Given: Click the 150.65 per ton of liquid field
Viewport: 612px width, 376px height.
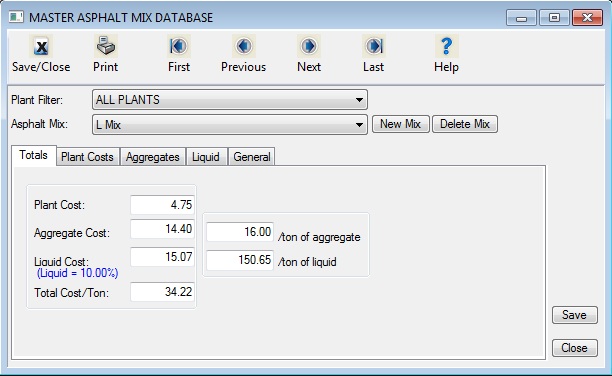Looking at the screenshot, I should [x=240, y=260].
